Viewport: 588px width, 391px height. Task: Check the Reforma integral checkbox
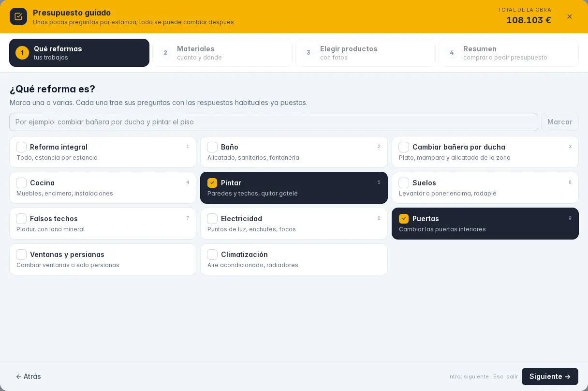[x=21, y=147]
